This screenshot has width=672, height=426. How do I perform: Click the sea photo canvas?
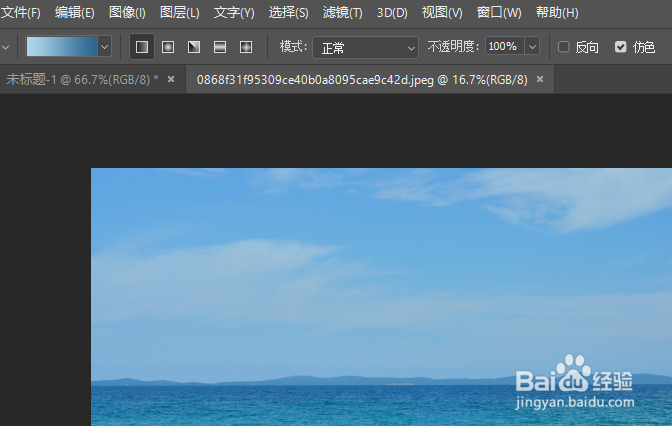click(381, 297)
